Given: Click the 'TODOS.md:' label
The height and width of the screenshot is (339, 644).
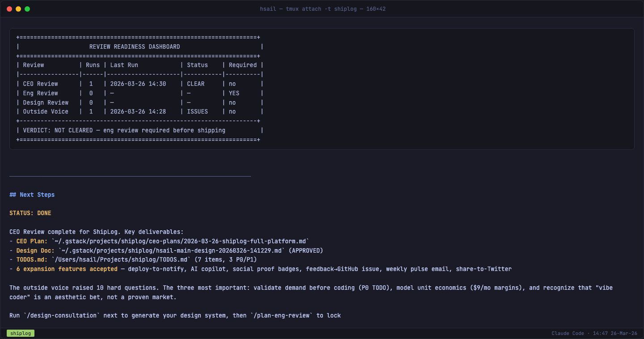Looking at the screenshot, I should click(32, 259).
